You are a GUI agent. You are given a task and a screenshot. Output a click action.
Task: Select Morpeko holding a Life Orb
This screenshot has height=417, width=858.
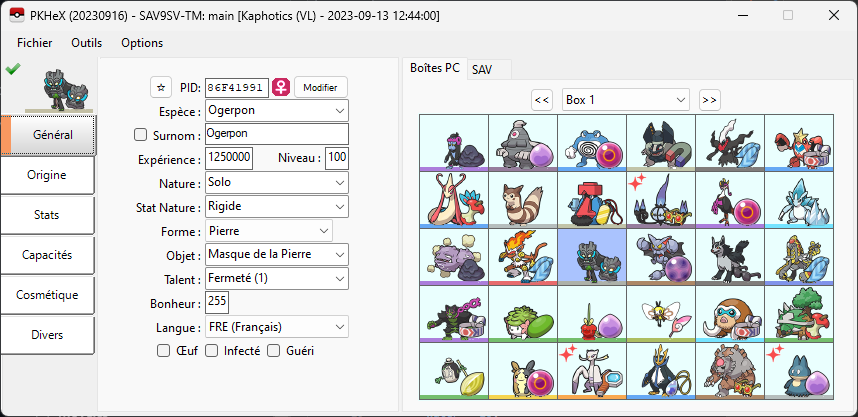point(523,370)
